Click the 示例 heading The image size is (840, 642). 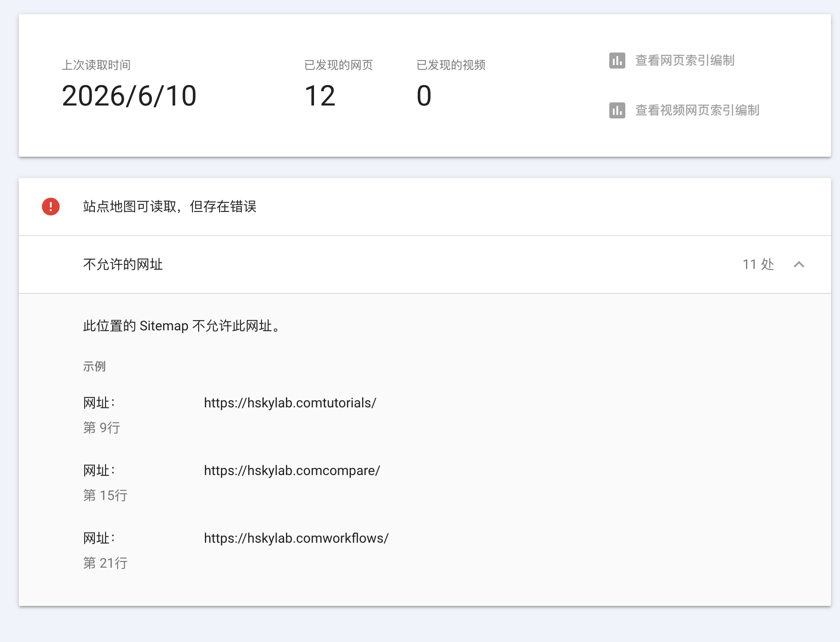pyautogui.click(x=94, y=366)
